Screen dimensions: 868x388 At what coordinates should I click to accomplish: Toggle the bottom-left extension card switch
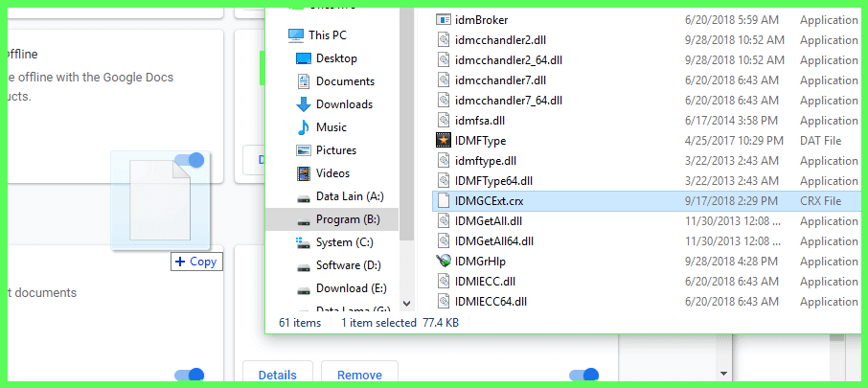[189, 375]
